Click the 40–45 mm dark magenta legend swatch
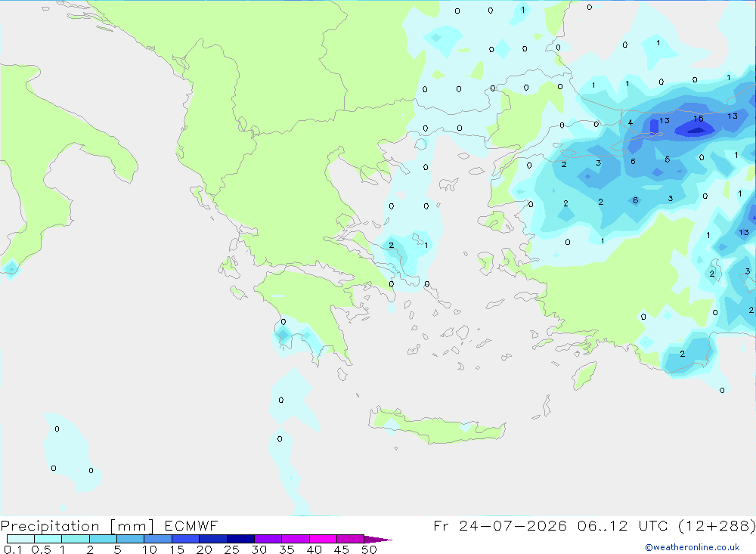This screenshot has height=554, width=756. click(x=323, y=539)
